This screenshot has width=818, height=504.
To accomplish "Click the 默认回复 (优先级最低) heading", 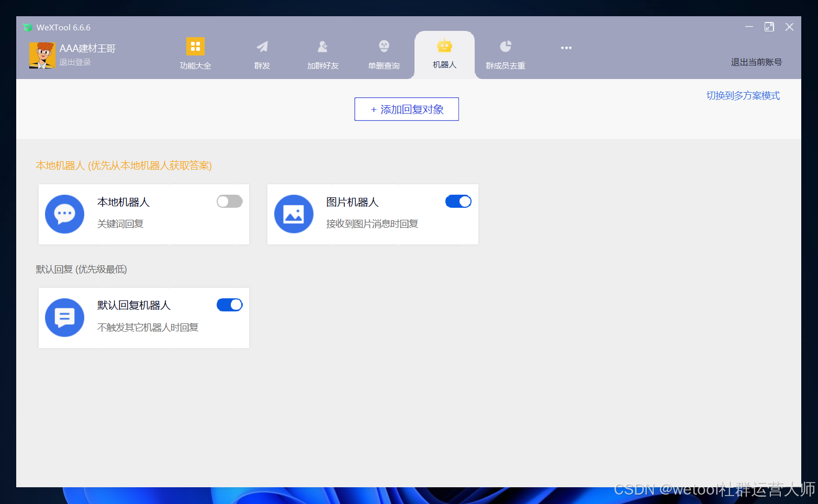I will coord(82,269).
